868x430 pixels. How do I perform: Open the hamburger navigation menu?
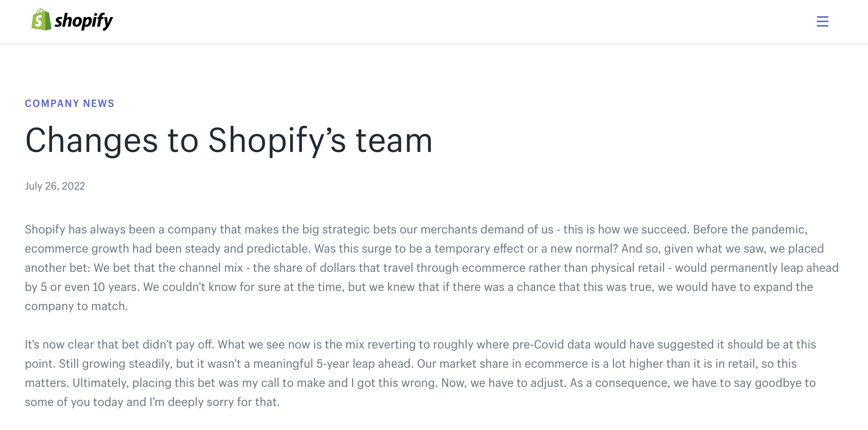[x=822, y=21]
